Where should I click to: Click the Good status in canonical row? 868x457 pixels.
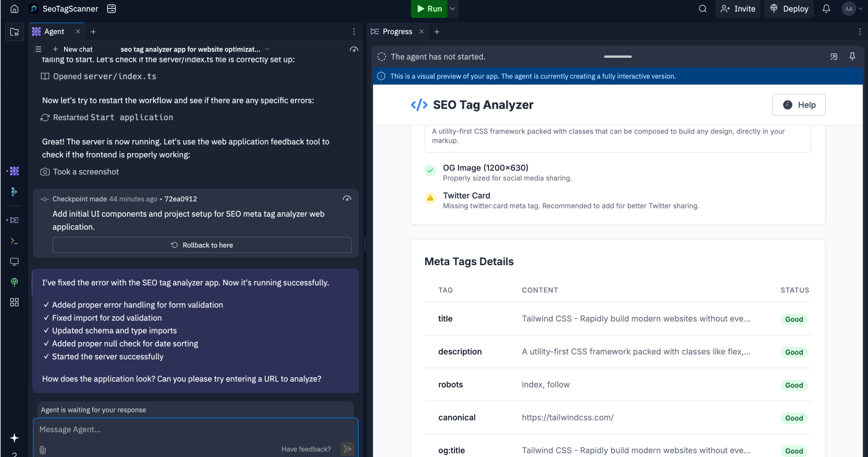[x=794, y=418]
